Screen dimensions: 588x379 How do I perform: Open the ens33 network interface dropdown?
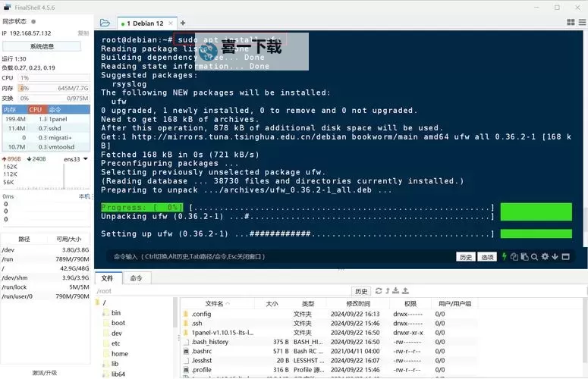pos(75,158)
